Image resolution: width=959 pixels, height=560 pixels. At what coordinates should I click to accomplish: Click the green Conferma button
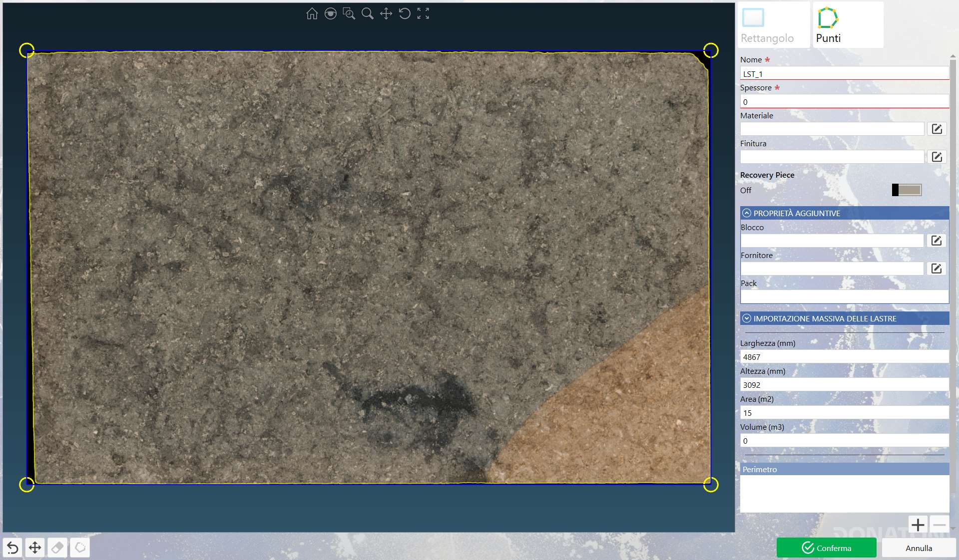coord(826,548)
